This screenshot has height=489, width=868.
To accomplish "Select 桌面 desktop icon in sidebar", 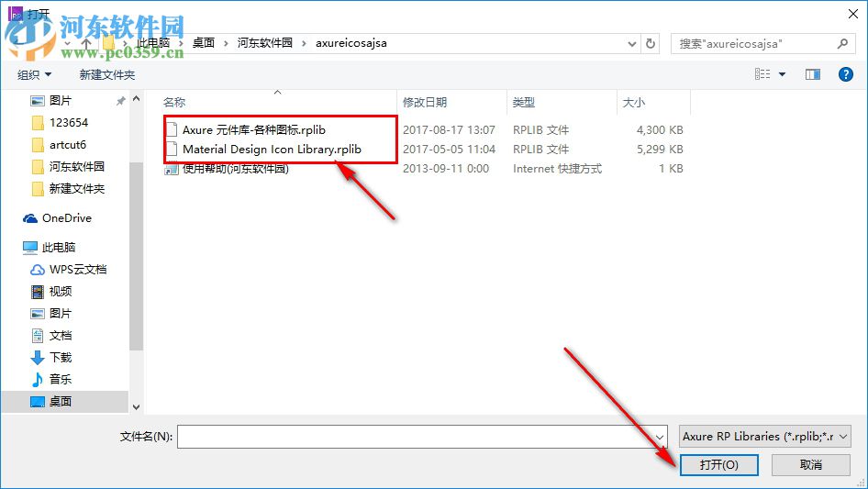I will (37, 402).
